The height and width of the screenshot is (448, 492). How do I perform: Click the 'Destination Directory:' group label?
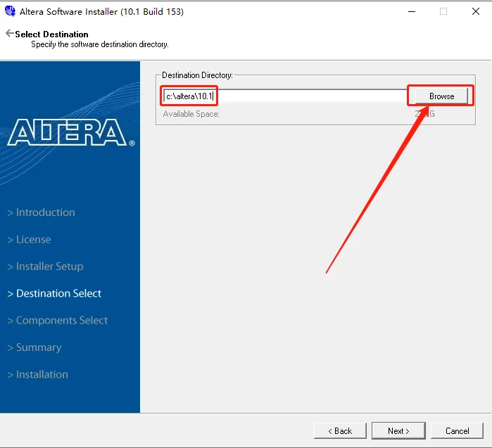[x=197, y=75]
